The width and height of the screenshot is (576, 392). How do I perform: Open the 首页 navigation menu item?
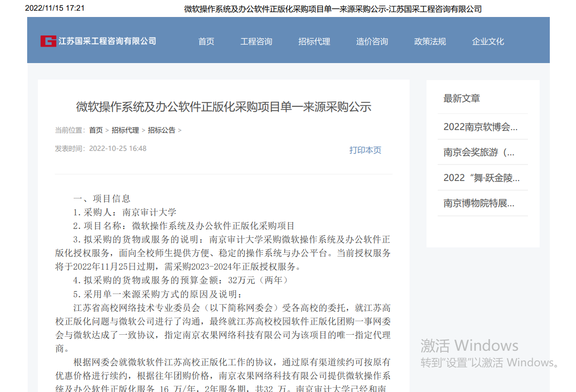pyautogui.click(x=206, y=42)
